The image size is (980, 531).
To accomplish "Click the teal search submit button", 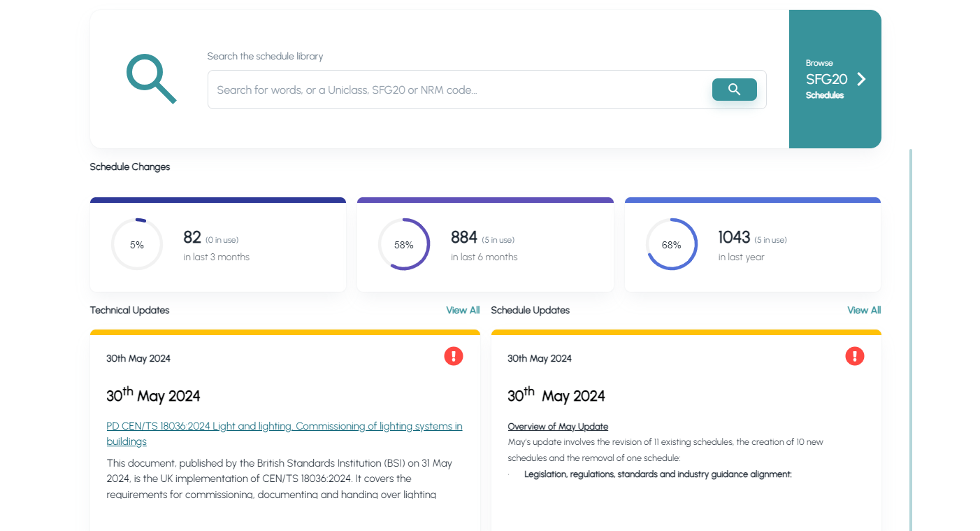I will [734, 90].
